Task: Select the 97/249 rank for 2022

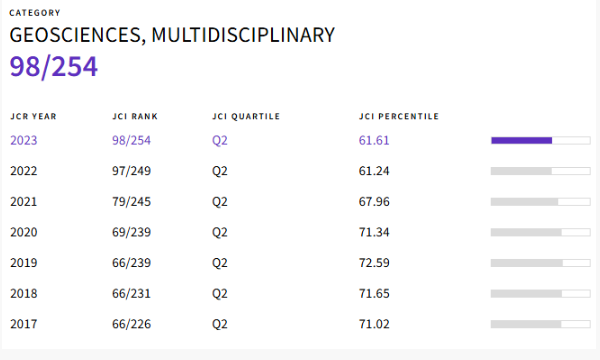Action: pos(131,171)
